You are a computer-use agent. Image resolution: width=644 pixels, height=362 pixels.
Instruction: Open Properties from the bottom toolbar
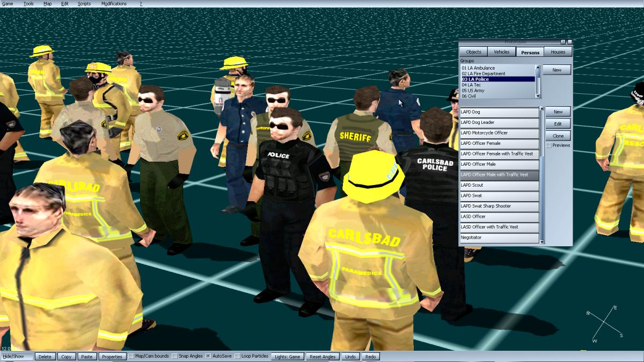click(x=113, y=357)
